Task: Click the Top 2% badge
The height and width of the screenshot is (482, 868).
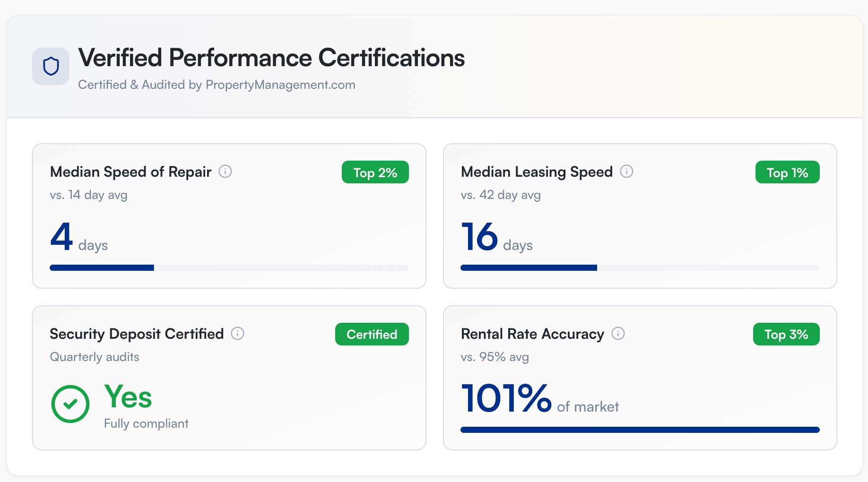Action: click(x=375, y=172)
